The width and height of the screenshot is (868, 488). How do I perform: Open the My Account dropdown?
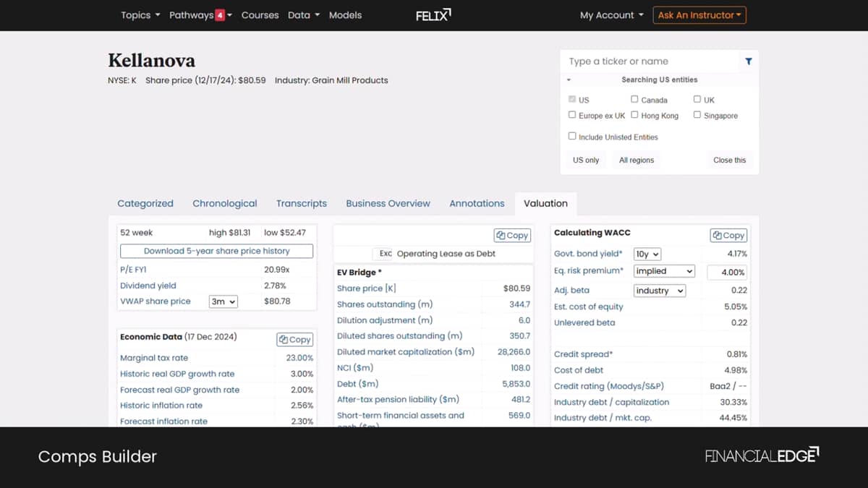pos(611,15)
